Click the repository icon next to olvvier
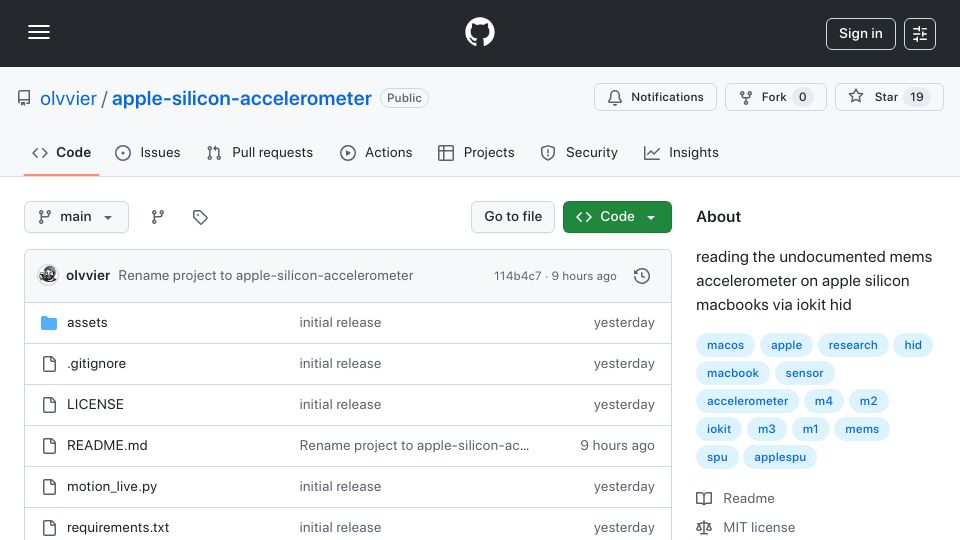 tap(24, 98)
